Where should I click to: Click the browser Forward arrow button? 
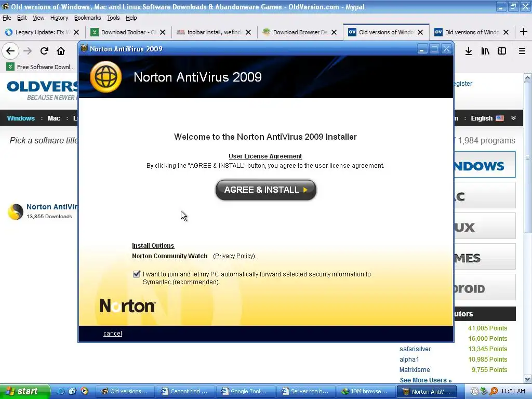pos(28,51)
